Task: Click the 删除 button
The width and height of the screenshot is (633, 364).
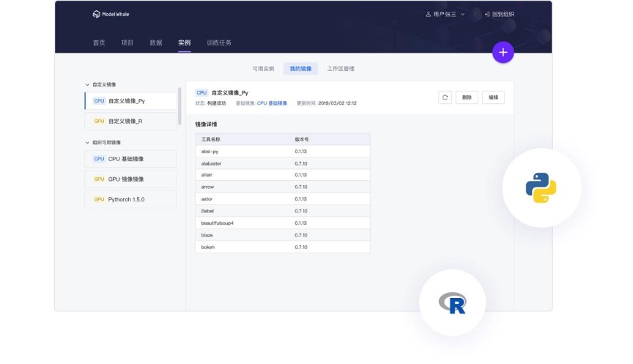Action: (467, 97)
